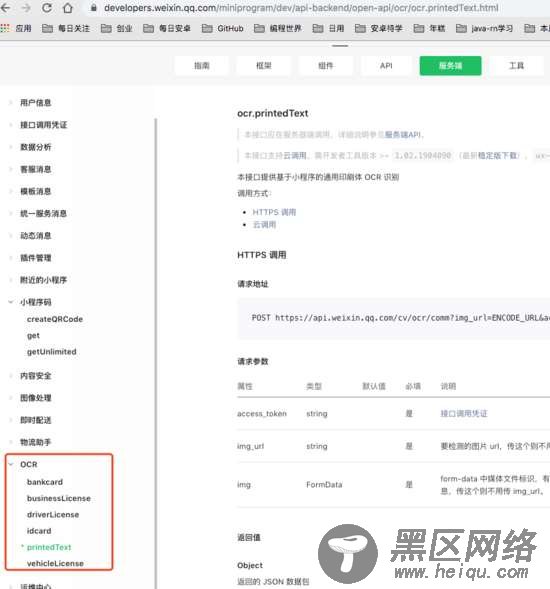
Task: Open the 创业 bookmark folder
Action: [x=116, y=28]
